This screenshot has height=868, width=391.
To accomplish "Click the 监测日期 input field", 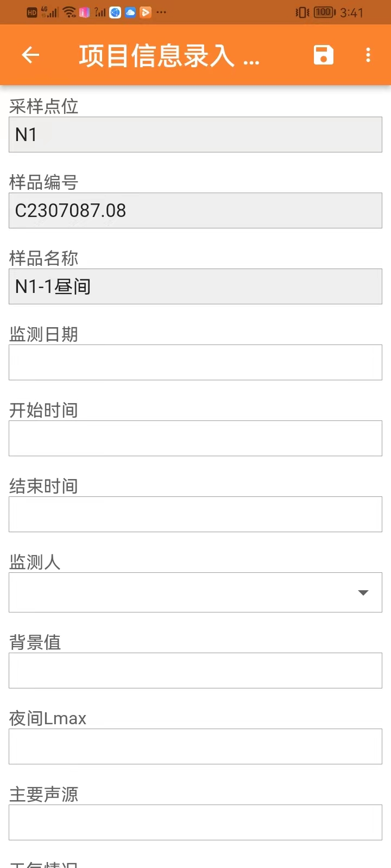I will pos(195,362).
